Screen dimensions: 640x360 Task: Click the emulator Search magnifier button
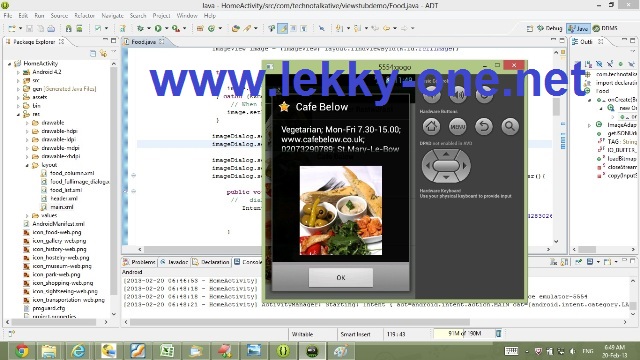[510, 127]
